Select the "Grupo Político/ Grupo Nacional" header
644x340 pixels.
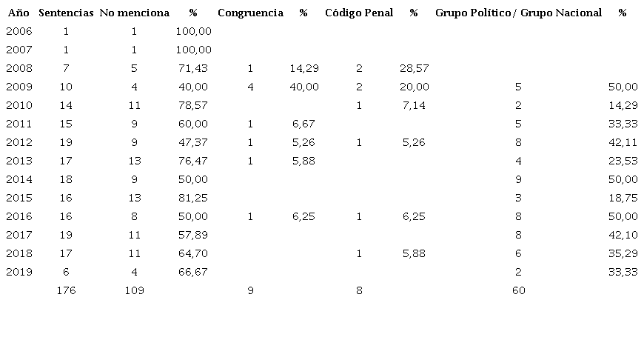518,13
